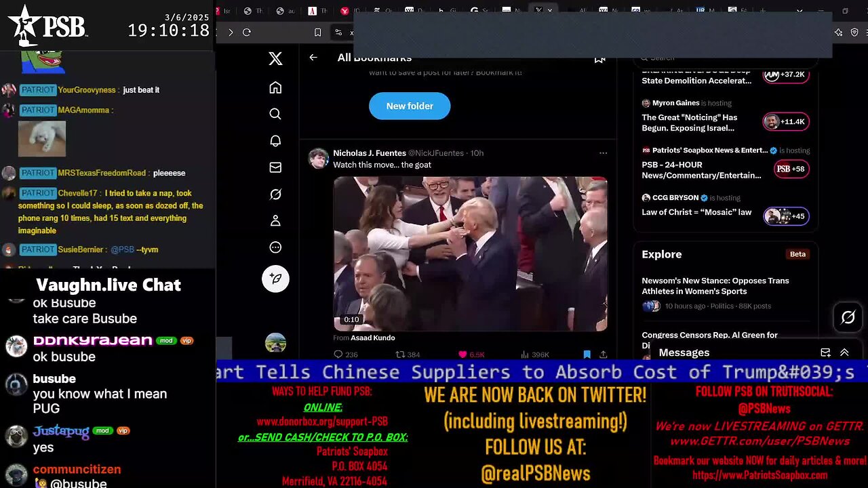Click the Beta badge next to Explore
The height and width of the screenshot is (488, 868).
click(797, 254)
